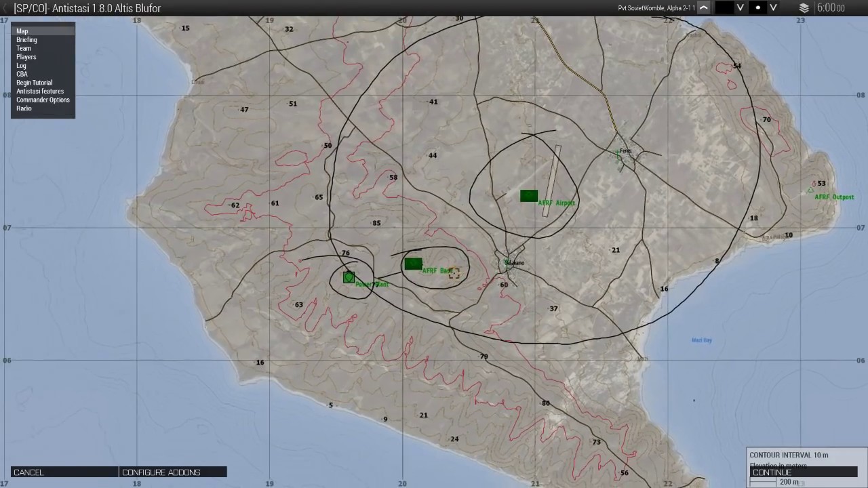Select the AFRF Base green marker
Image resolution: width=868 pixels, height=488 pixels.
[x=413, y=264]
